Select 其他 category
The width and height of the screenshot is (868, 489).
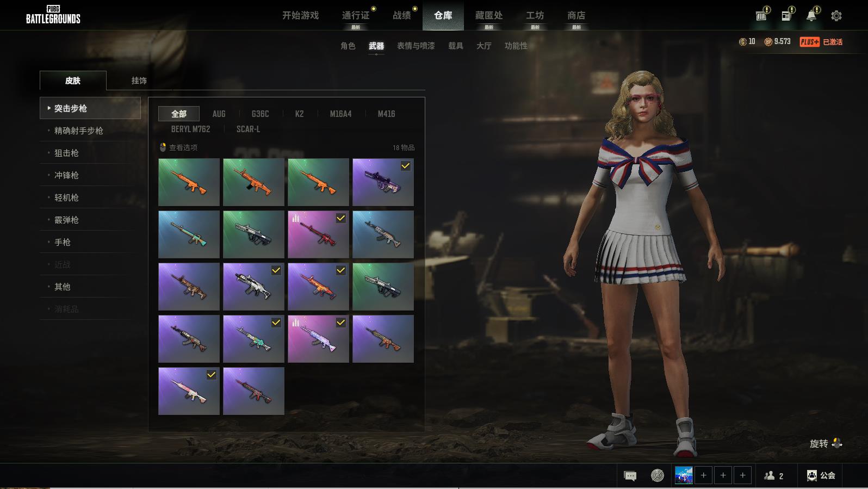pyautogui.click(x=90, y=287)
